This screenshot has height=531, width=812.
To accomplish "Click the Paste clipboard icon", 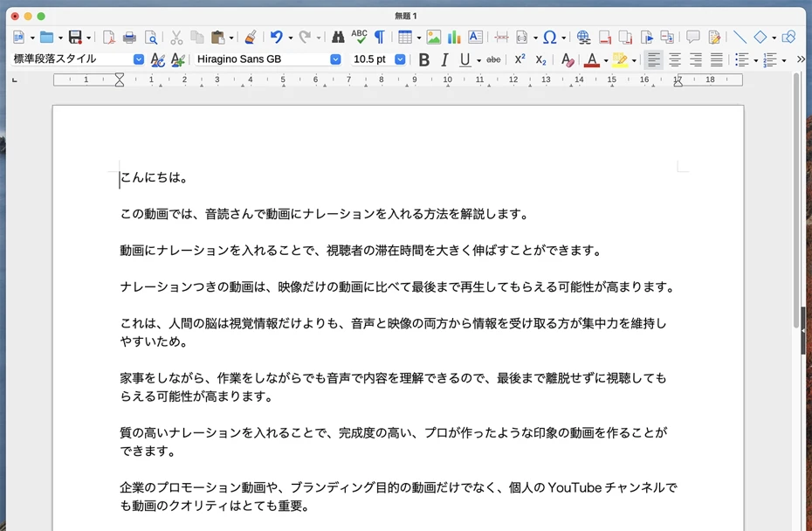I will [218, 38].
